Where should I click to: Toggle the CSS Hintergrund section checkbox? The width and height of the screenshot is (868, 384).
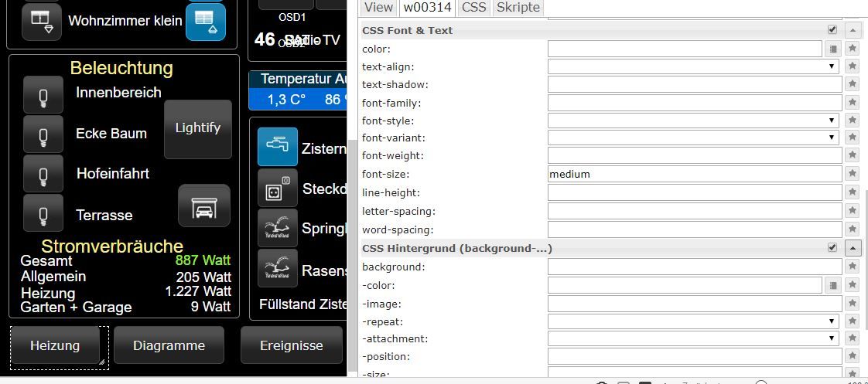[832, 248]
